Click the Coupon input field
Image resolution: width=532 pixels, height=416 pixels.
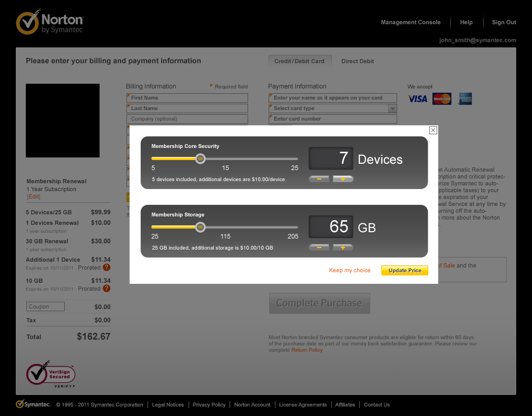pyautogui.click(x=46, y=306)
